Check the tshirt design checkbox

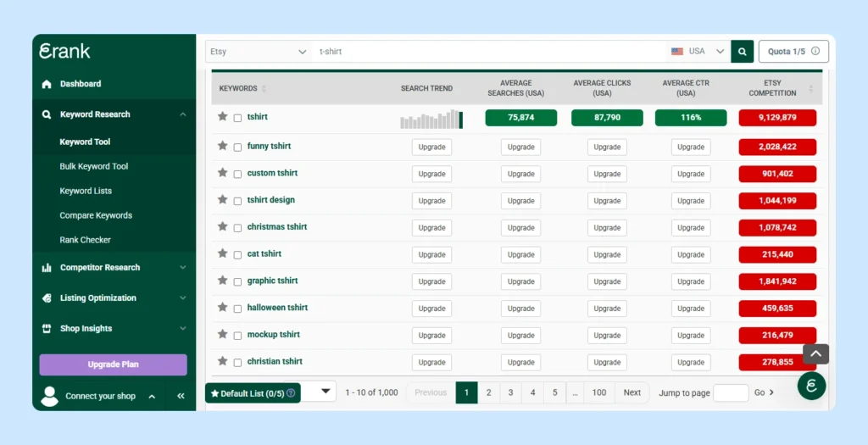click(237, 201)
